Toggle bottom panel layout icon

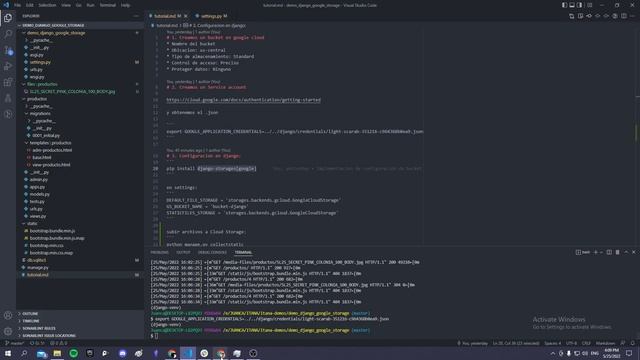[x=572, y=5]
